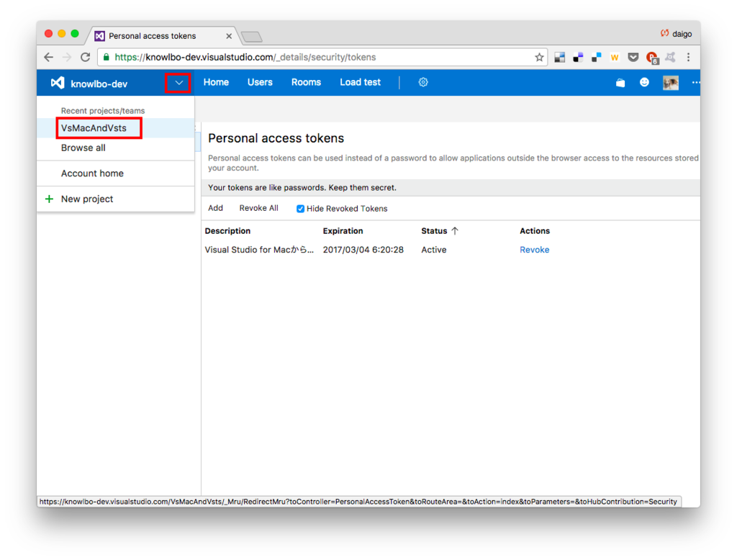Create a New project
The image size is (737, 560).
pos(87,199)
